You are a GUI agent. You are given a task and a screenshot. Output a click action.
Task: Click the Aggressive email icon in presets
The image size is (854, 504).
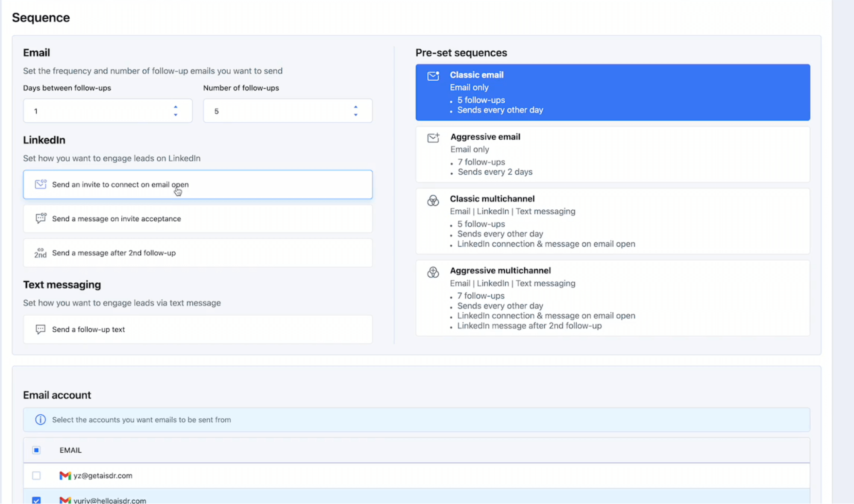point(433,138)
